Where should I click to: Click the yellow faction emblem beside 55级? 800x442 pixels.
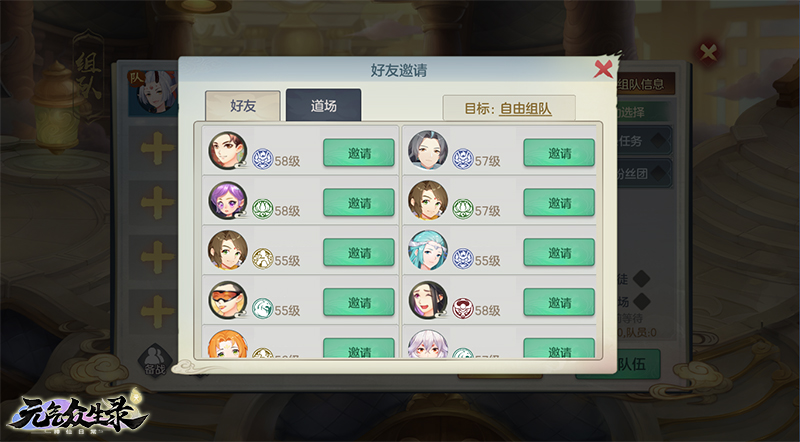click(x=263, y=258)
